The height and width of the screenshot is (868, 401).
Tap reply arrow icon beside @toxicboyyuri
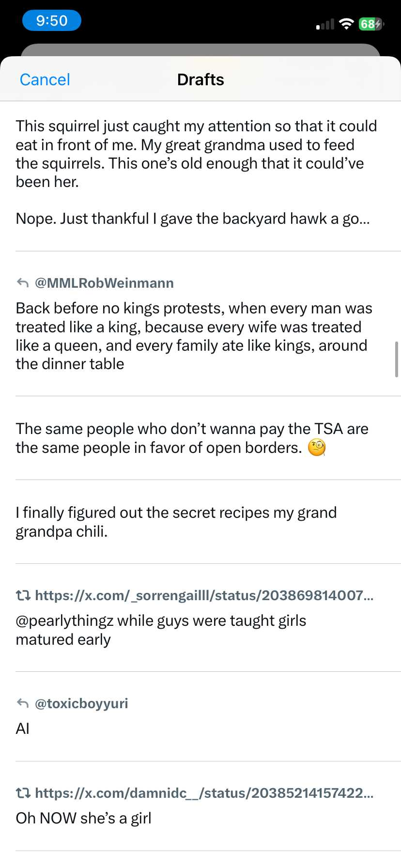(x=23, y=703)
